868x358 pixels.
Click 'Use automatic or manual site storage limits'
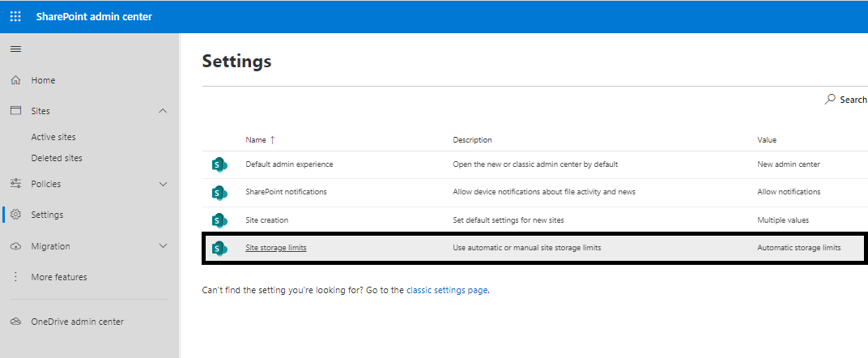527,248
